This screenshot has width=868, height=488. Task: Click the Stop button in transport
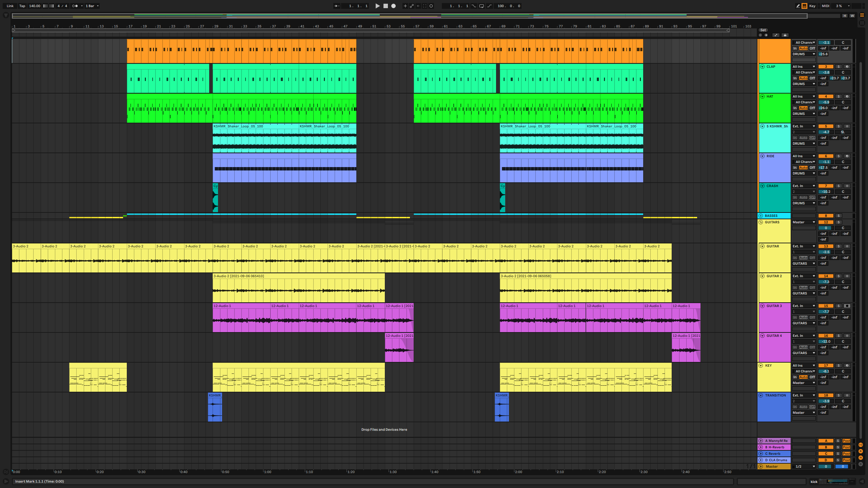[x=386, y=6]
